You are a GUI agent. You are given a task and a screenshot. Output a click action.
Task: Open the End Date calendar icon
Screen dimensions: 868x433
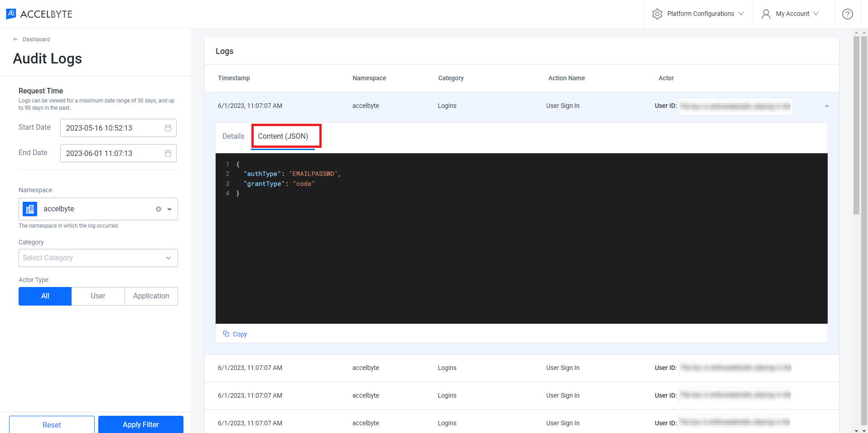(168, 153)
